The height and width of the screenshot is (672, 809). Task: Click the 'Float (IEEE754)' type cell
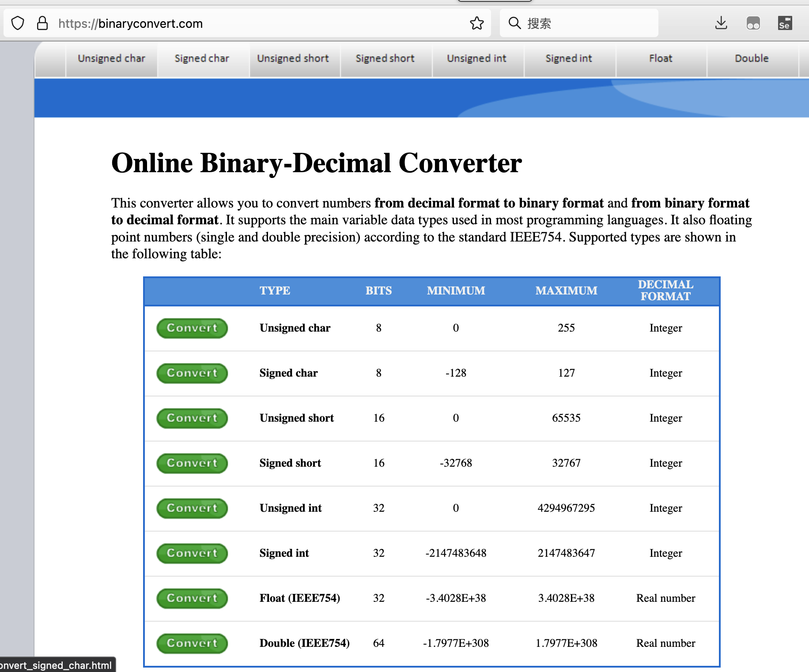300,598
